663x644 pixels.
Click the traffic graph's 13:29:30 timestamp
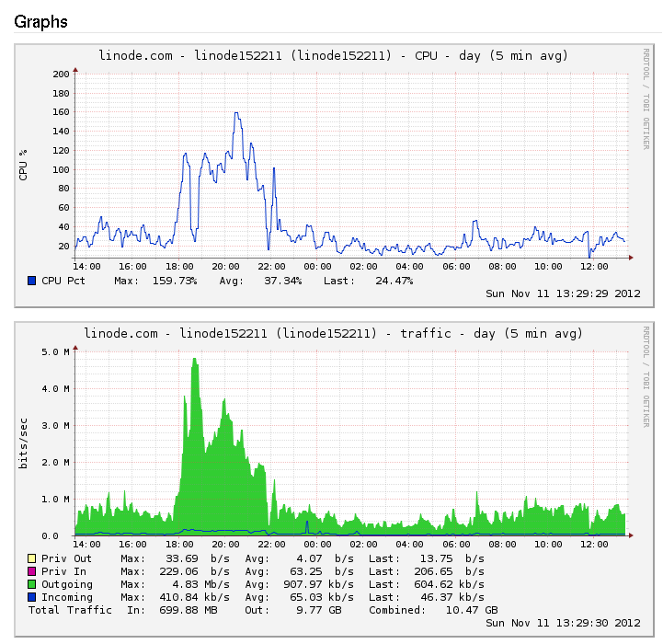[563, 623]
